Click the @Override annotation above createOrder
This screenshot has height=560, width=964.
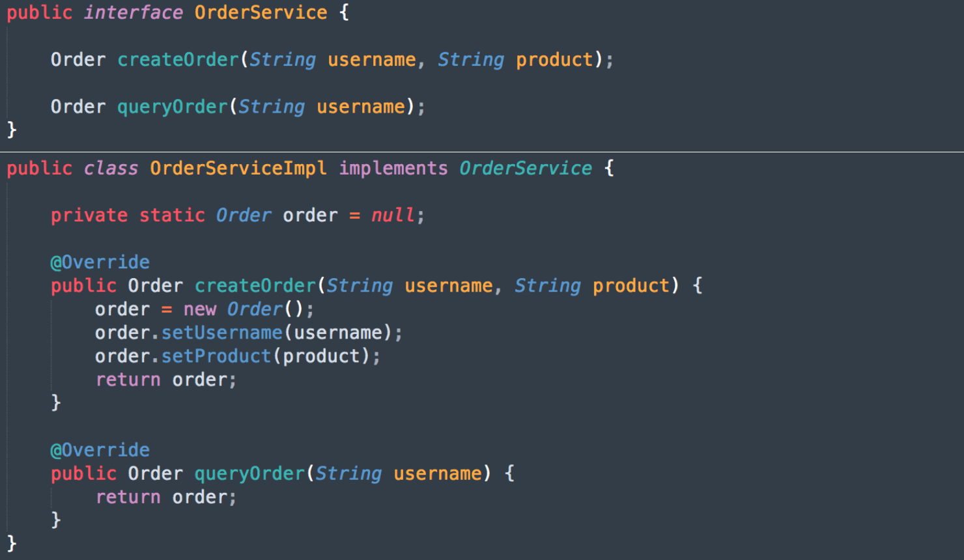[100, 262]
